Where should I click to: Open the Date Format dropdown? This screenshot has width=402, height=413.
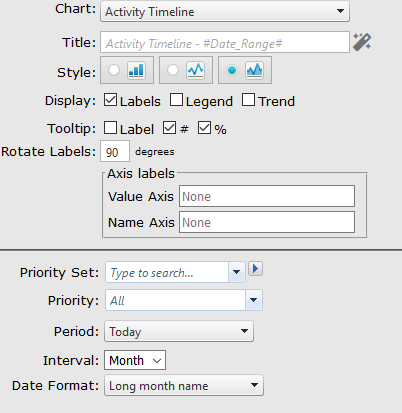pyautogui.click(x=184, y=386)
